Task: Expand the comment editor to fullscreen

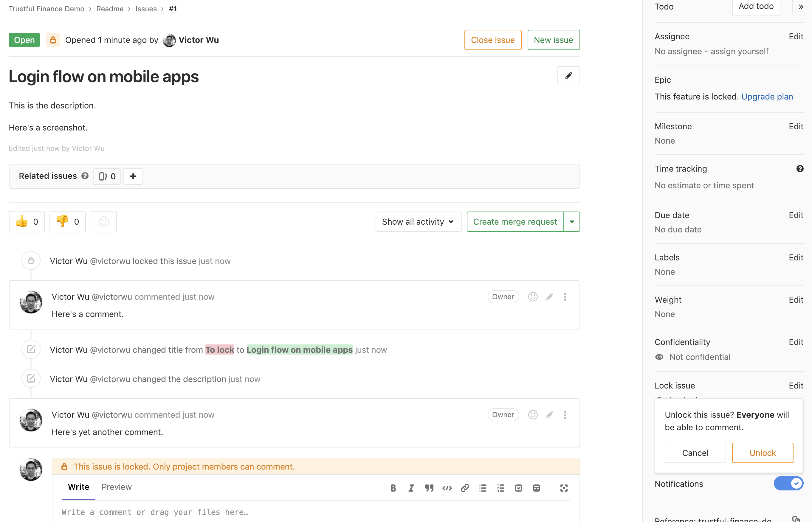Action: coord(564,488)
